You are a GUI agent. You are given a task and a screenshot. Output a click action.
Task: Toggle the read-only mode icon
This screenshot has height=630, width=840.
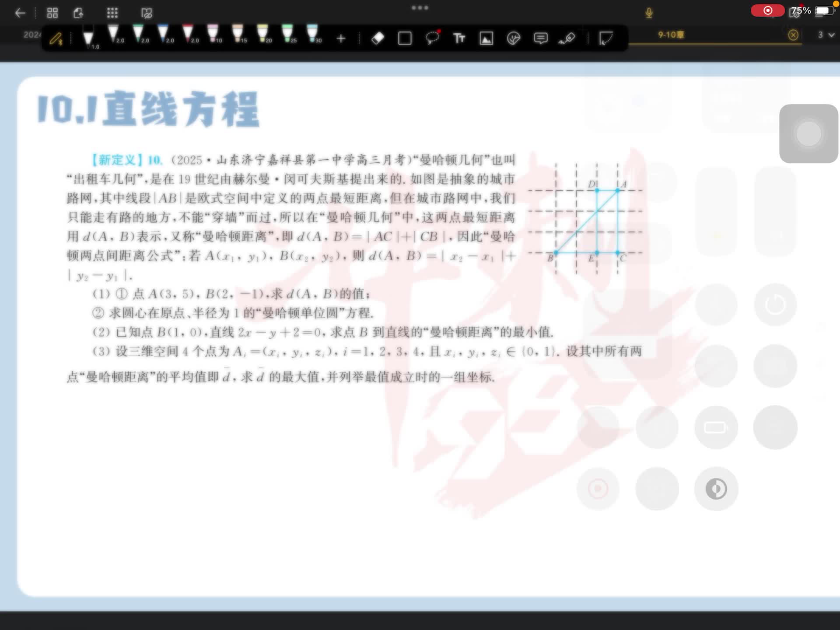point(147,13)
